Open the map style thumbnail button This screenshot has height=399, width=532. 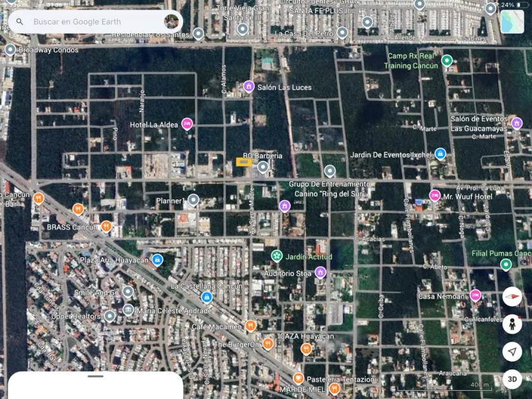tap(512, 22)
